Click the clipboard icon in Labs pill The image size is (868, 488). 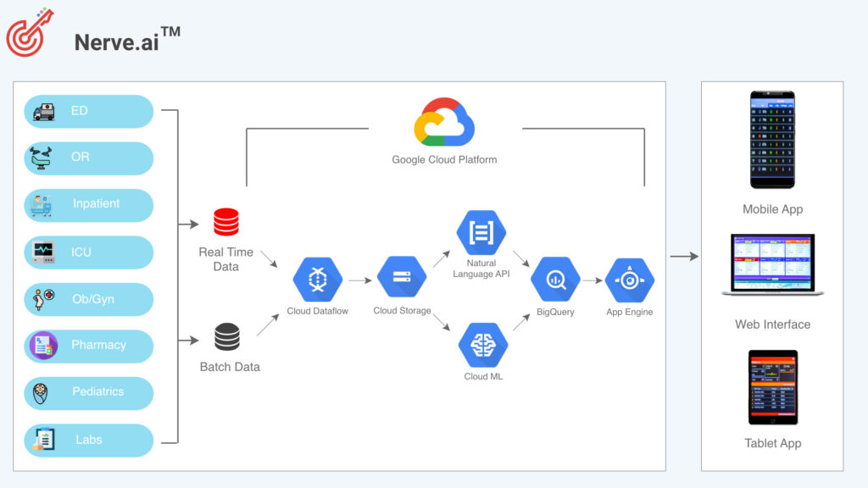point(43,440)
